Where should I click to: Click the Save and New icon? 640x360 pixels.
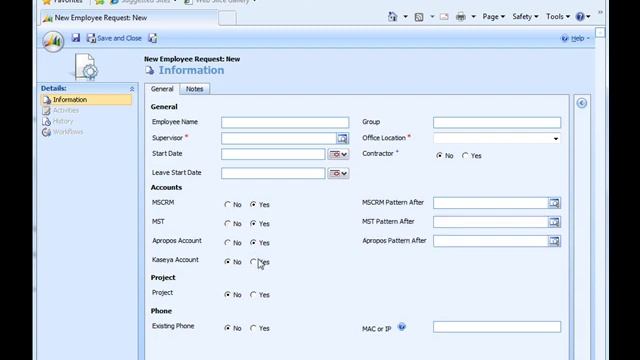(153, 38)
